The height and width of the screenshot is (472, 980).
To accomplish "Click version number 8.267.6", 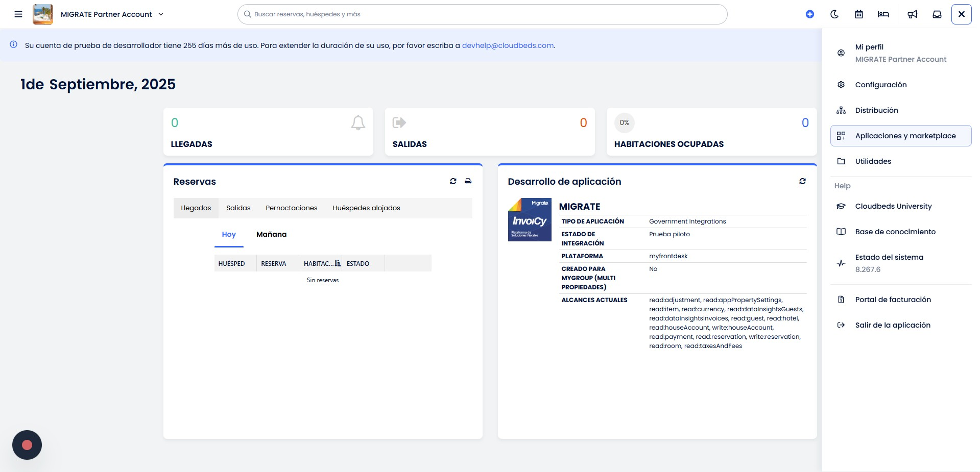I will [868, 269].
